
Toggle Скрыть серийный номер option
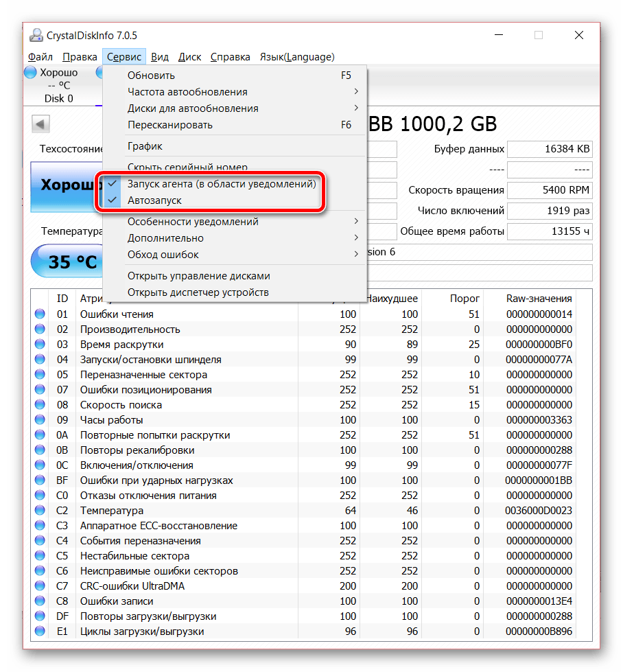pyautogui.click(x=187, y=167)
